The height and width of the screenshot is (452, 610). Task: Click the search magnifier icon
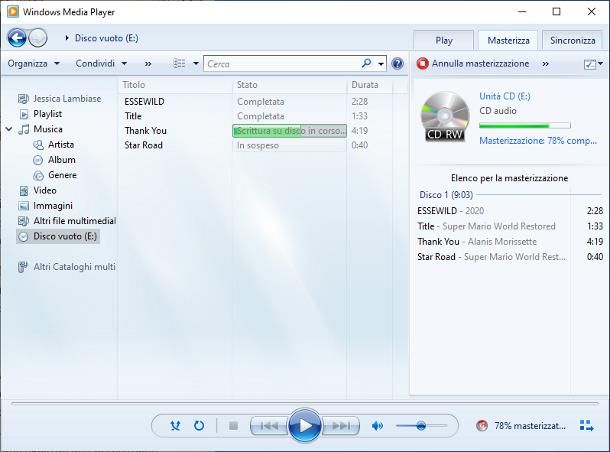[x=366, y=63]
